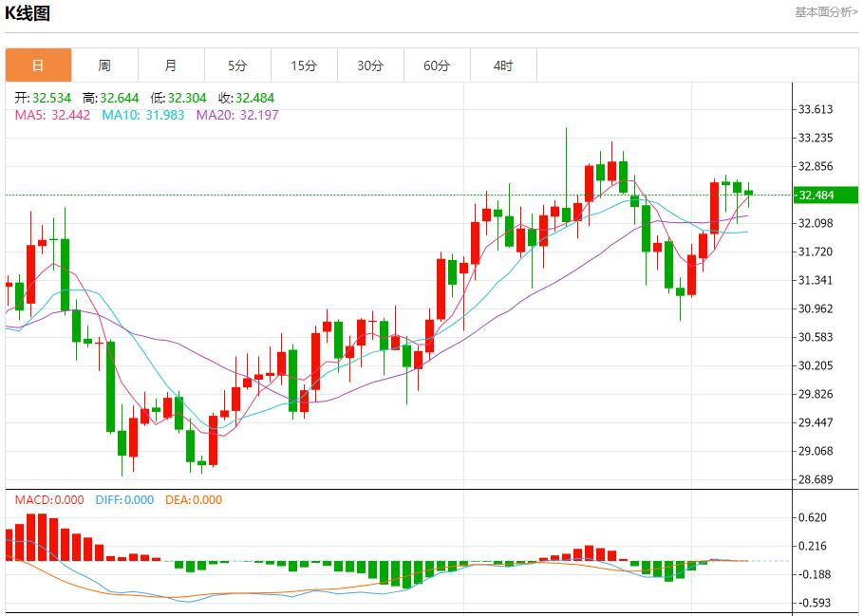Click the MA20 indicator label
The width and height of the screenshot is (863, 616).
click(x=237, y=115)
